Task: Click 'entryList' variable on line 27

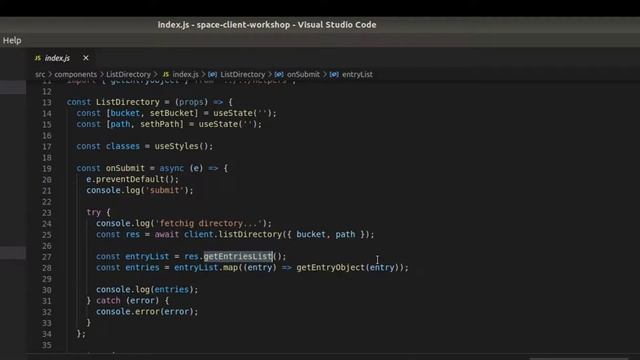Action: (x=147, y=256)
